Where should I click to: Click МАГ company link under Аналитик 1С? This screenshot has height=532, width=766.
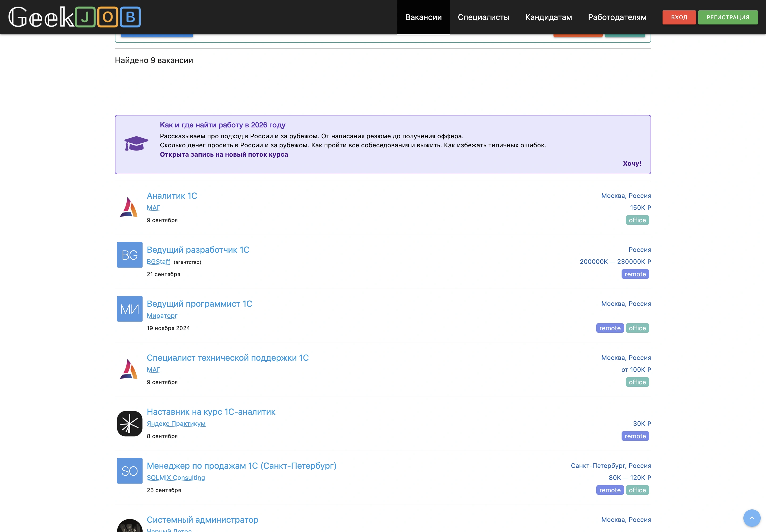click(153, 208)
